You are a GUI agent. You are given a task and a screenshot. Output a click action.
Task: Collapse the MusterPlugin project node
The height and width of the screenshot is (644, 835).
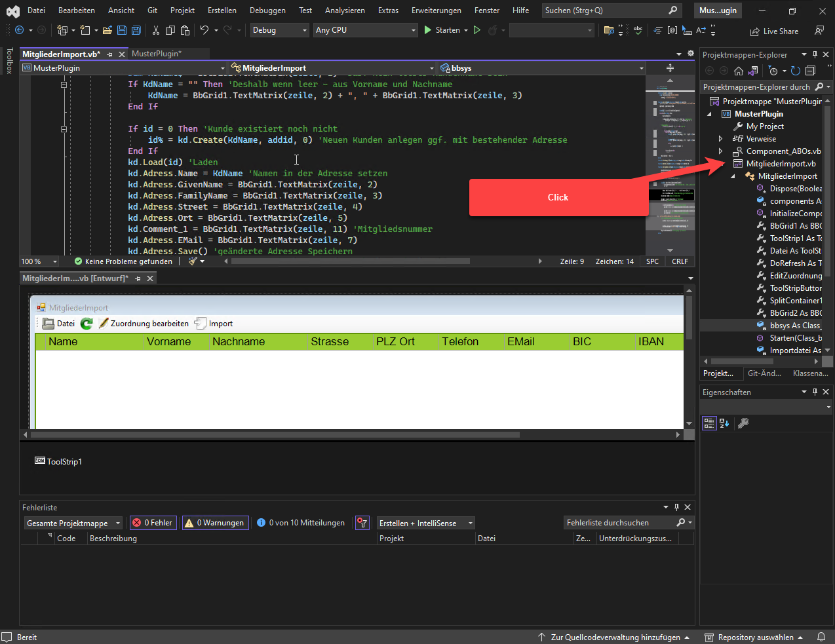709,114
